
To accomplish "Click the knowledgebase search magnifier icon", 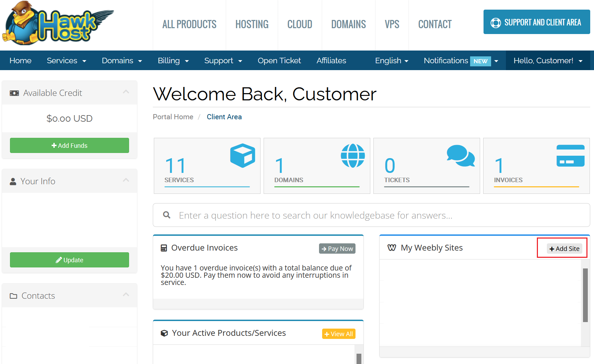I will [x=167, y=215].
